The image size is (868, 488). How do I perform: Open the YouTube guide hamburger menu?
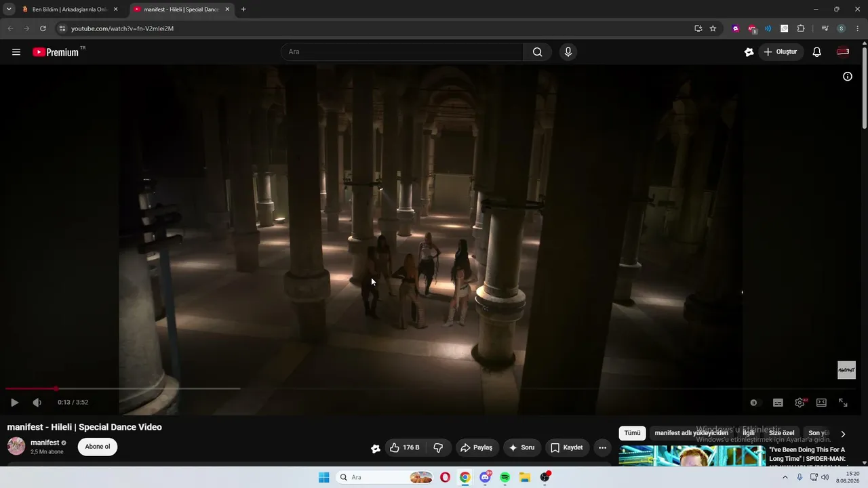[16, 52]
